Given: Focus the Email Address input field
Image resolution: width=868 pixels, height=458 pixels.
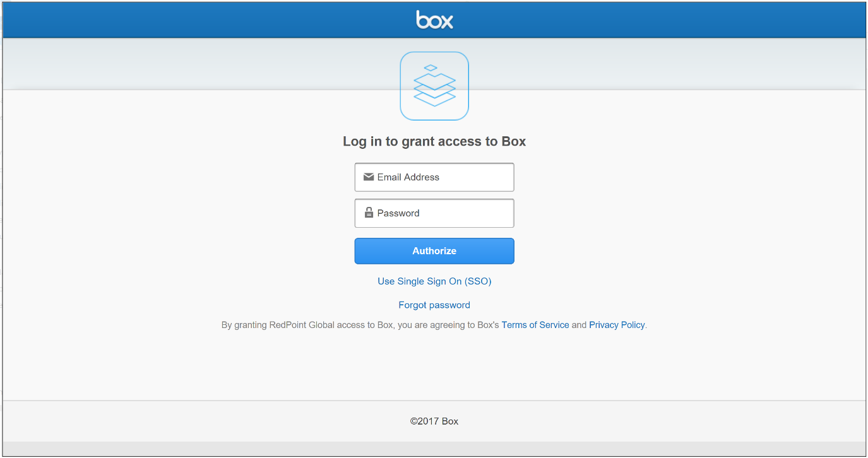Looking at the screenshot, I should point(442,177).
